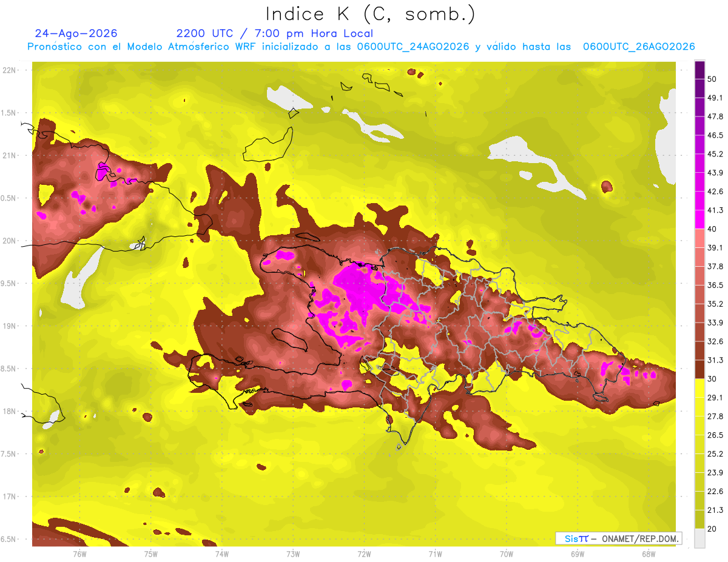The height and width of the screenshot is (562, 728).
Task: Click the legend value "50"
Action: tap(713, 79)
